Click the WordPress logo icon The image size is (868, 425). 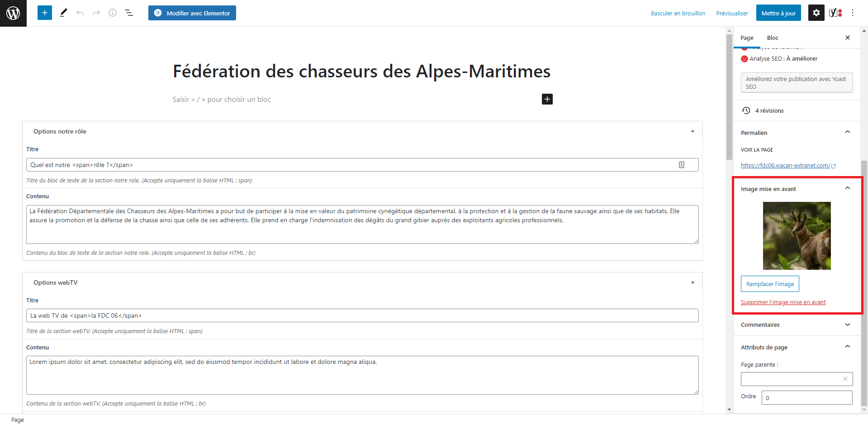[x=13, y=13]
